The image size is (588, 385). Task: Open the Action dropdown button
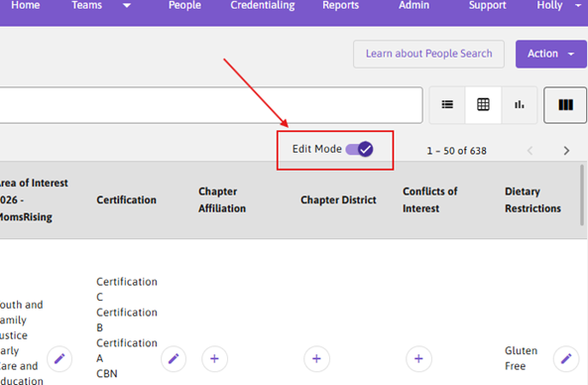point(550,54)
